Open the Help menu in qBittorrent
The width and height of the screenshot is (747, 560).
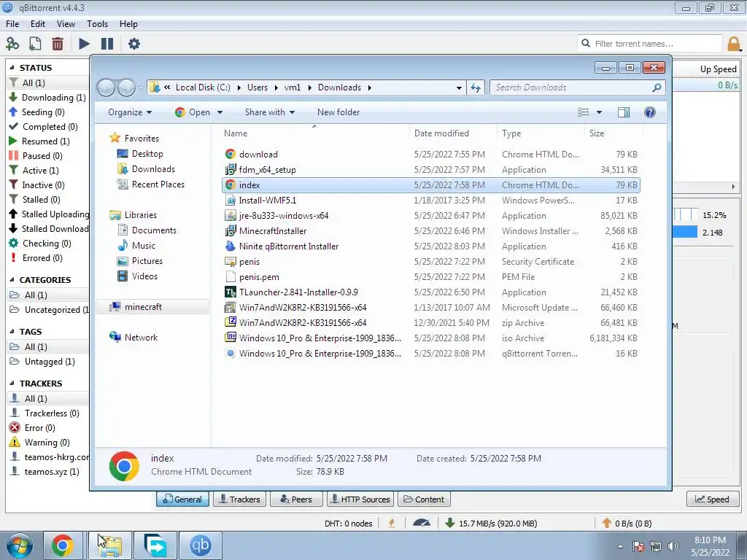point(128,24)
